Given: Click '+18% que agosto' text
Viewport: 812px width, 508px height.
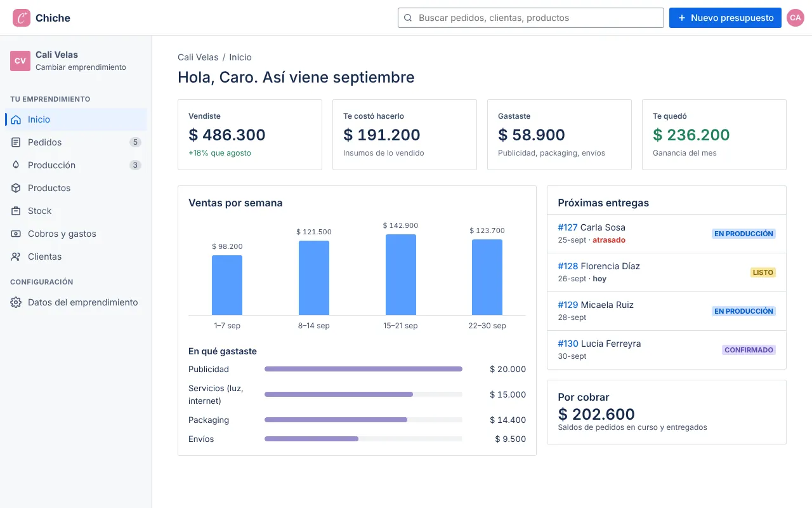Looking at the screenshot, I should tap(219, 153).
